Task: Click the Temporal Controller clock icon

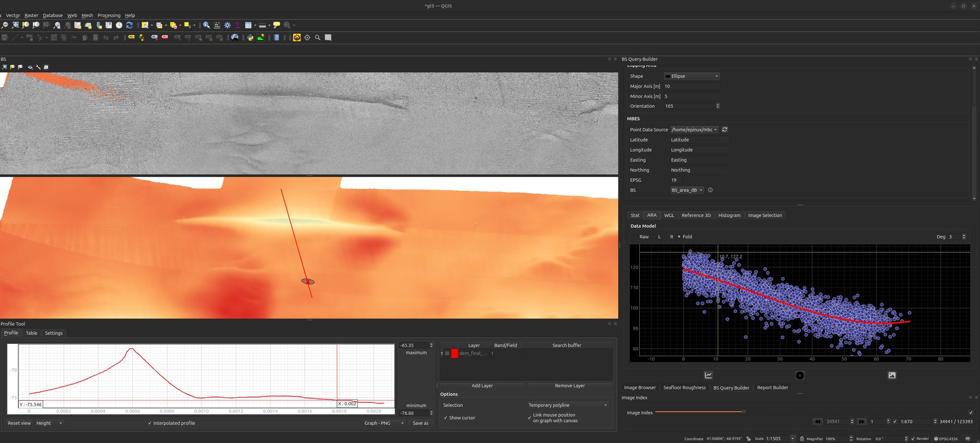Action: click(119, 25)
